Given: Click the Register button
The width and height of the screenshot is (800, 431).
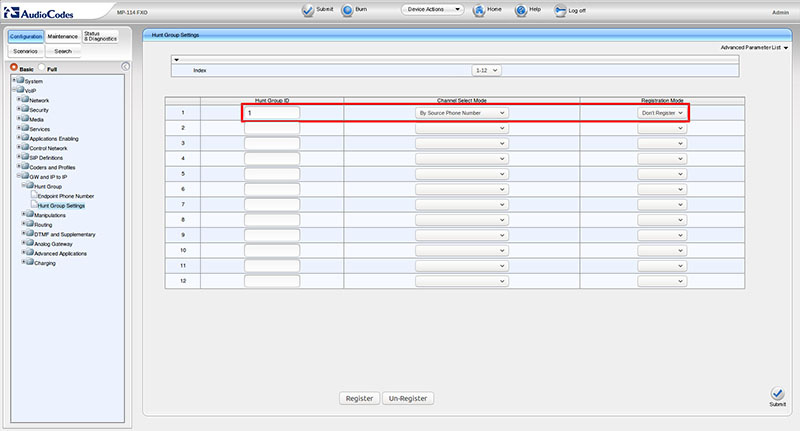Looking at the screenshot, I should click(x=359, y=398).
